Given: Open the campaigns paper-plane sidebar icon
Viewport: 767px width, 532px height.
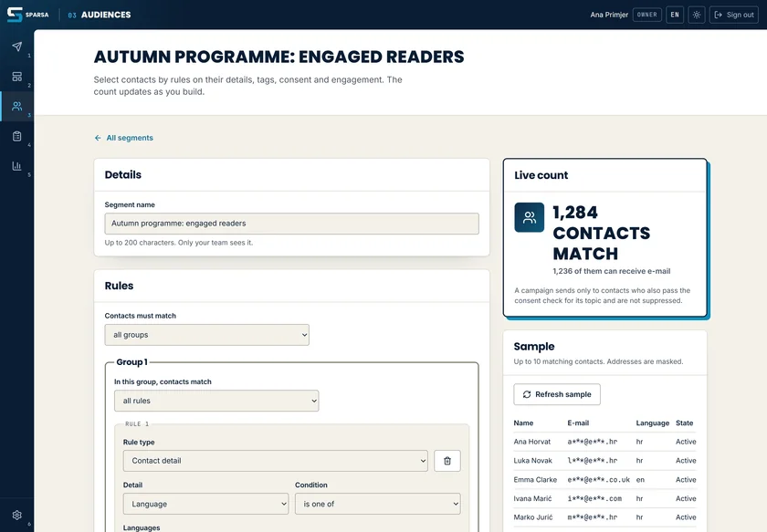Looking at the screenshot, I should coord(16,47).
